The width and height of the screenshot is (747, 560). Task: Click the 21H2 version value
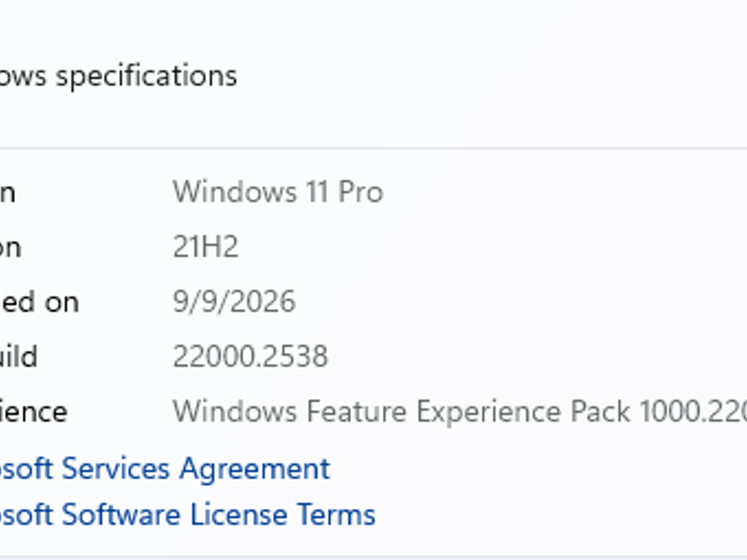pos(206,246)
